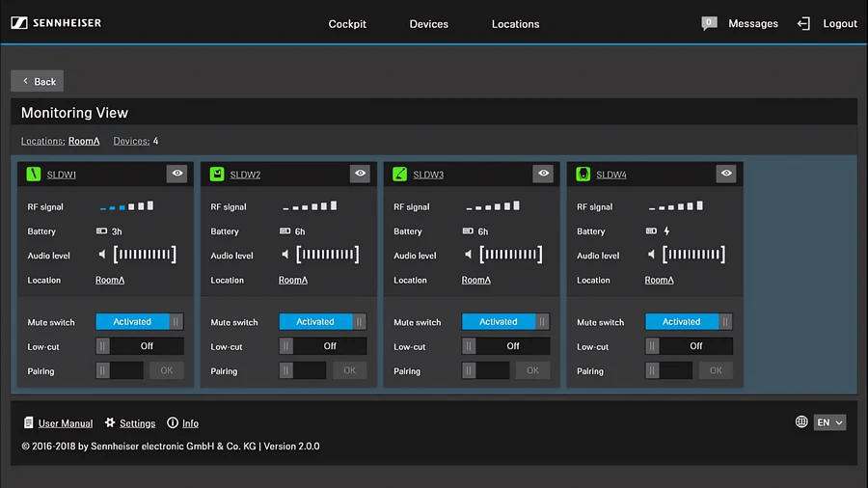
Task: Deactivate the SLDW4 mute switch
Action: click(x=690, y=321)
